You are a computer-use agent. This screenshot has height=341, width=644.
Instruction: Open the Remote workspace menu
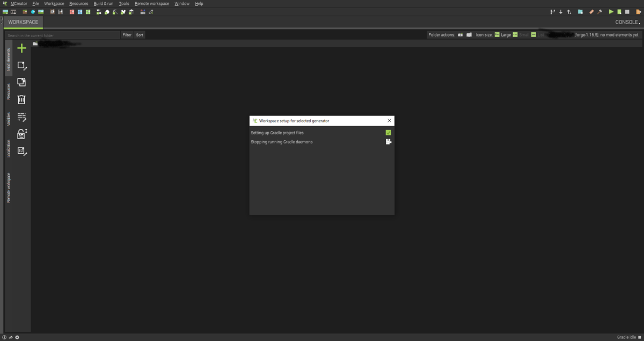click(152, 4)
